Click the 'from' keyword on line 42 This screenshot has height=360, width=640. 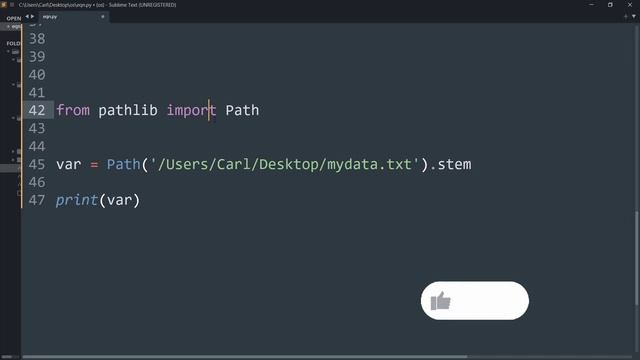pos(73,110)
